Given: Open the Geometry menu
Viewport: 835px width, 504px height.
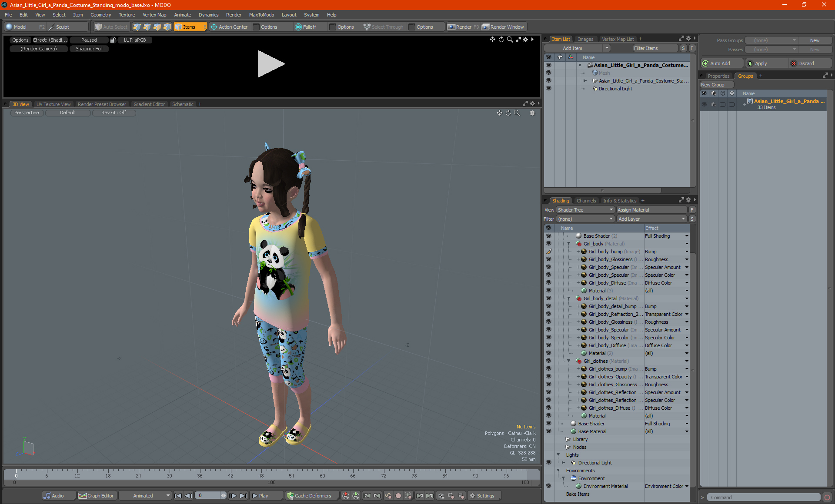Looking at the screenshot, I should [100, 15].
